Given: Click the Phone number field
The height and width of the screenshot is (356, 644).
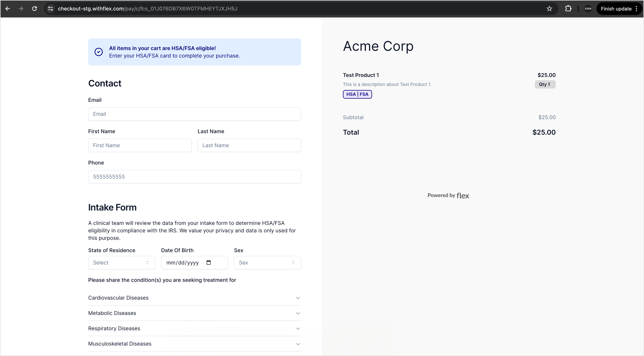Looking at the screenshot, I should coord(195,177).
